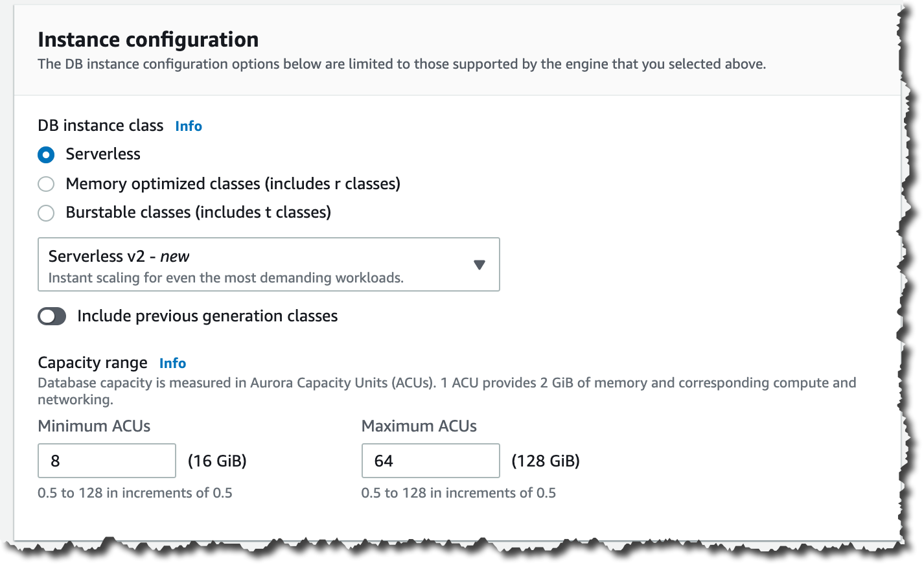Click the Minimum ACUs input field
Image resolution: width=924 pixels, height=565 pixels.
tap(107, 461)
